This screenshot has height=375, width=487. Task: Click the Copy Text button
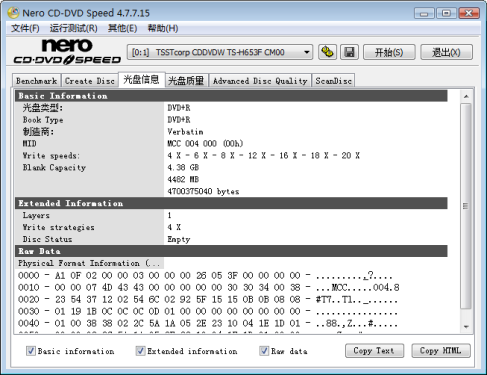click(x=374, y=351)
